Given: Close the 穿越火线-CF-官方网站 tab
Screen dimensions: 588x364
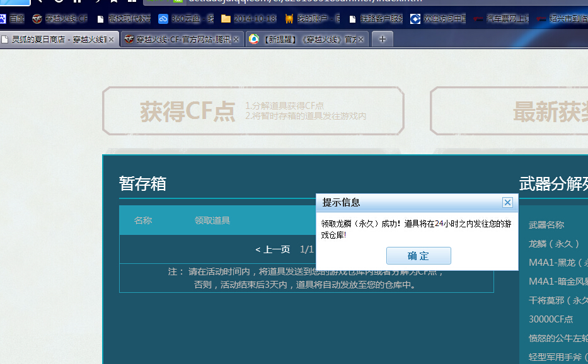Looking at the screenshot, I should coord(236,40).
